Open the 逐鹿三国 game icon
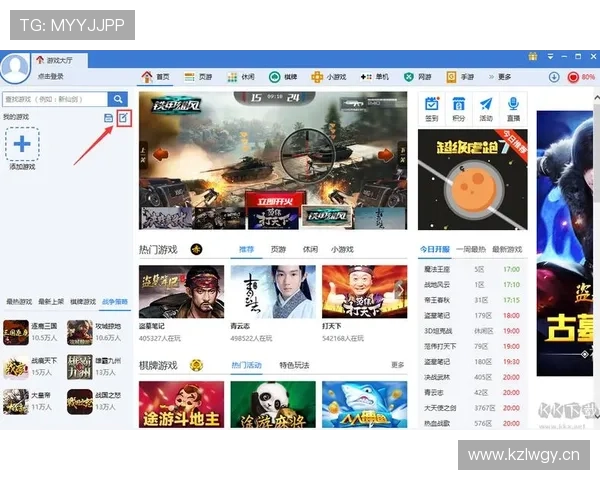The width and height of the screenshot is (600, 480). (16, 332)
